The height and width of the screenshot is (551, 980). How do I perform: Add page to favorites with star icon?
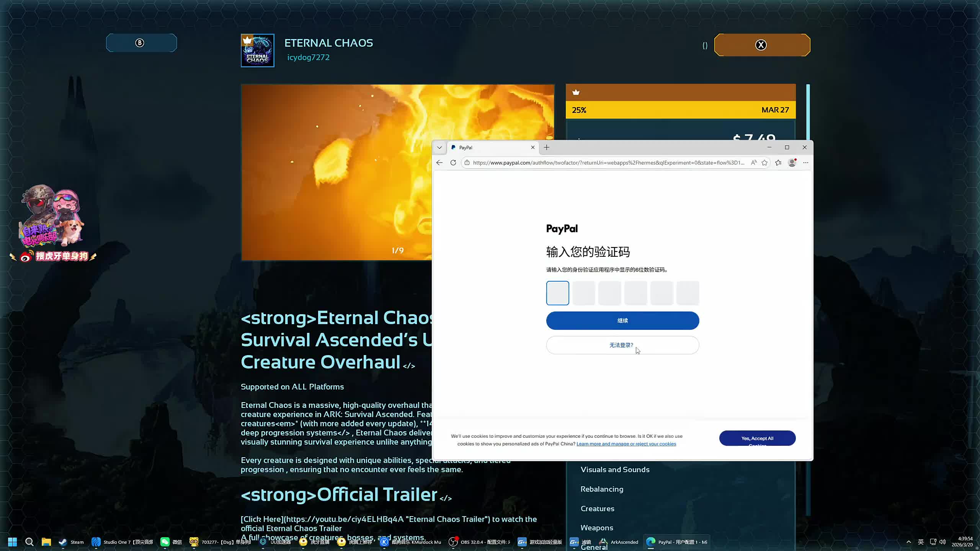pos(764,163)
